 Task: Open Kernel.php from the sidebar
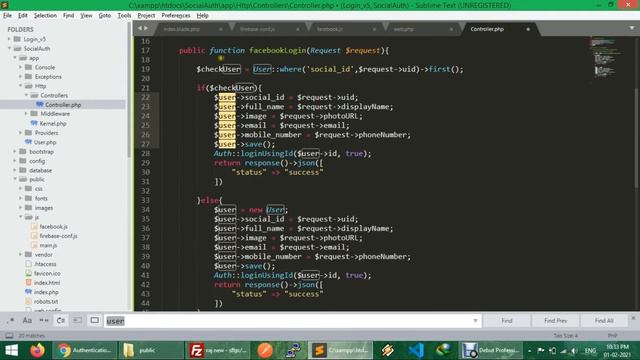point(53,123)
